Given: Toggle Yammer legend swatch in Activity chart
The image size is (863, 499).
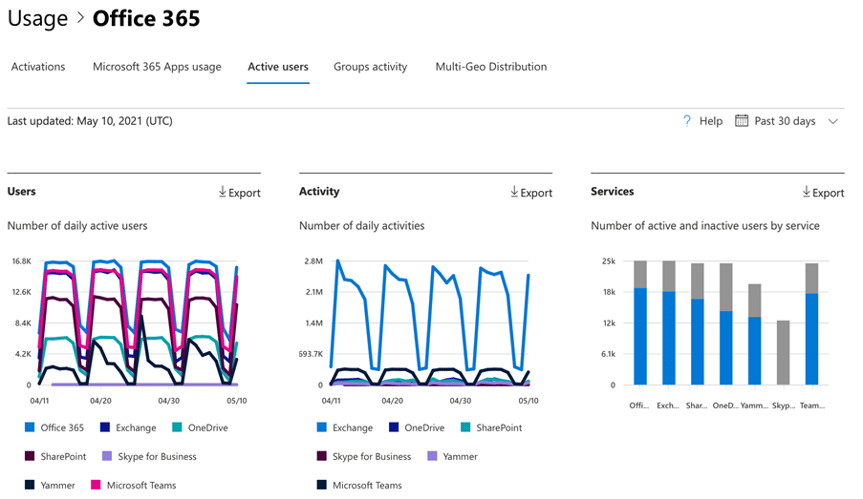Looking at the screenshot, I should click(x=432, y=456).
